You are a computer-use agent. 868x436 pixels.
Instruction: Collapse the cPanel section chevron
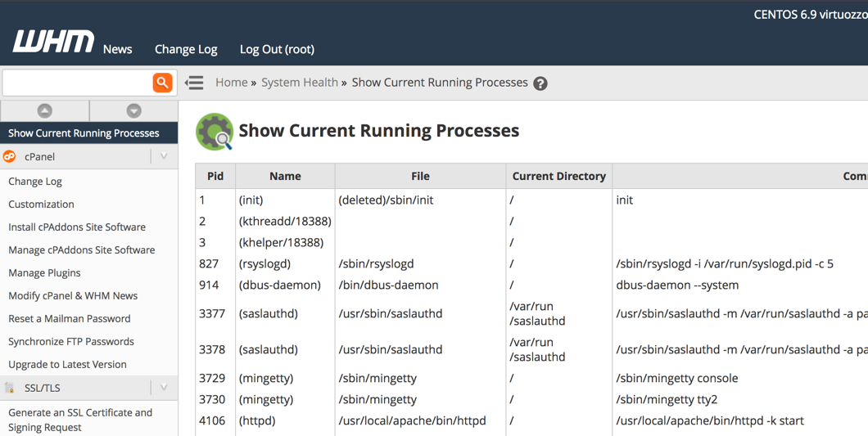point(164,156)
